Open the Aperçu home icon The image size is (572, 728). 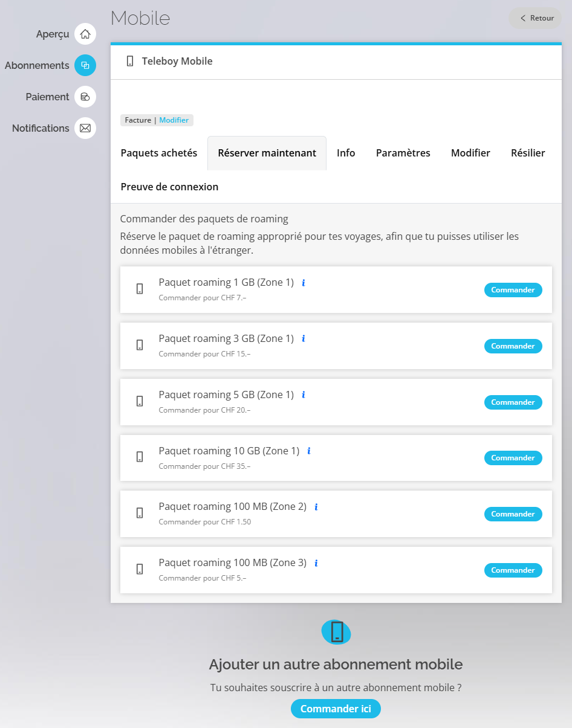(x=85, y=34)
